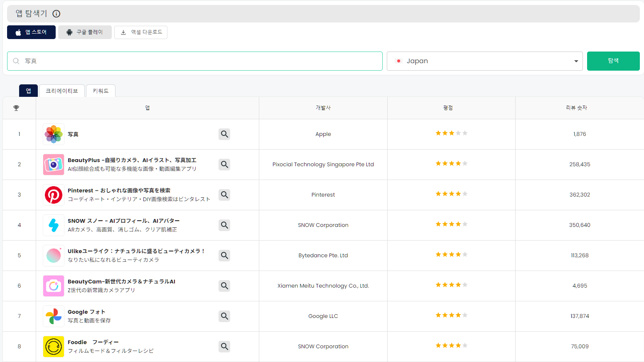Click the 개발사 column header
Image resolution: width=644 pixels, height=362 pixels.
coord(323,108)
